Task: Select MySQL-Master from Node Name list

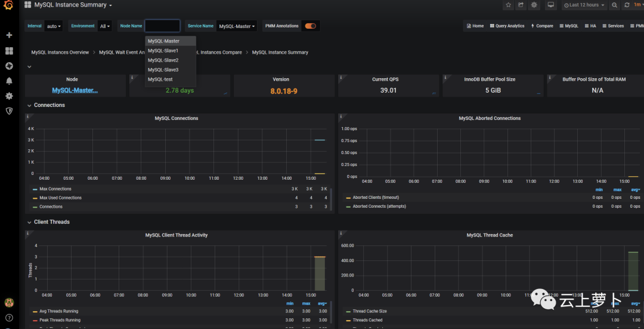Action: coord(171,41)
